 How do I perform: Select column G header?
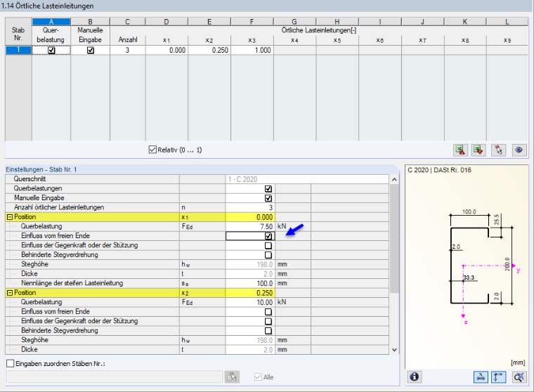(294, 22)
